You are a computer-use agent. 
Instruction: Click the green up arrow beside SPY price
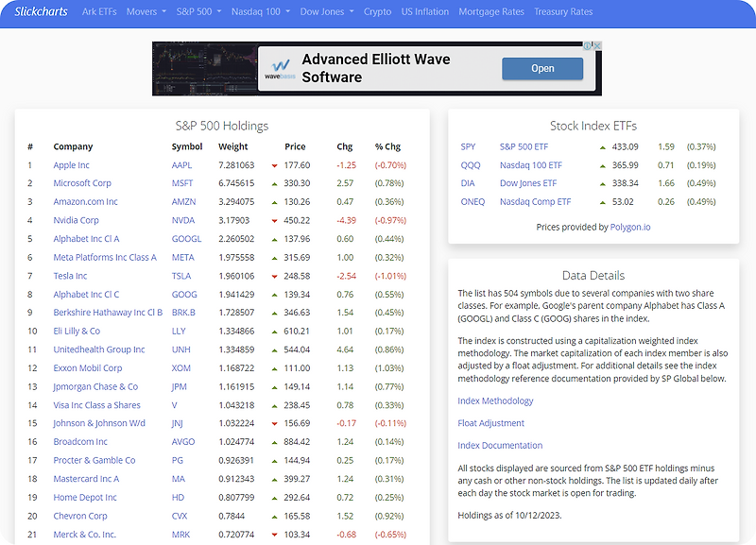pyautogui.click(x=602, y=147)
